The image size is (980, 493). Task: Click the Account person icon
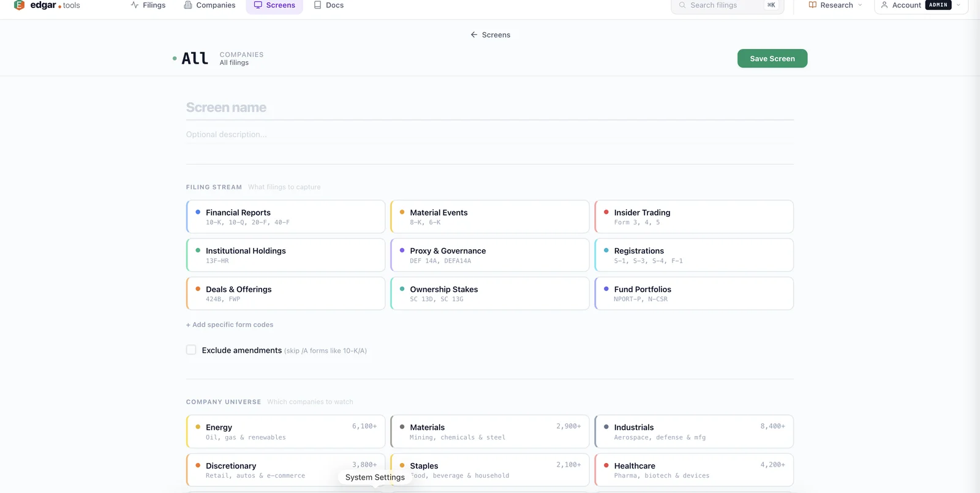click(884, 5)
